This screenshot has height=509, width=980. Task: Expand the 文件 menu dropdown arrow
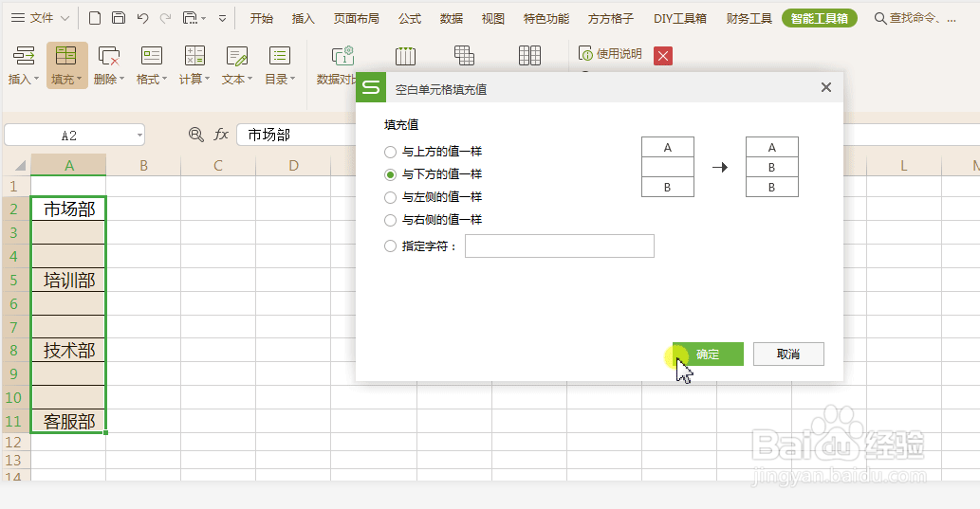tap(65, 19)
